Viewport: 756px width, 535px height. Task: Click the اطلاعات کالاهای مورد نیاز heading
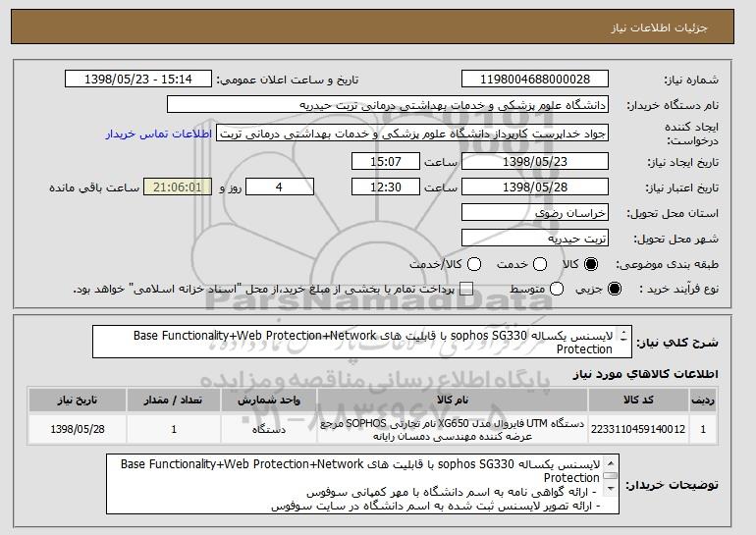(x=645, y=374)
